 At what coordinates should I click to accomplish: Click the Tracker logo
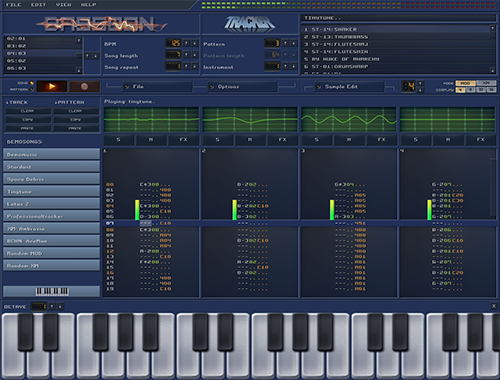coord(249,24)
